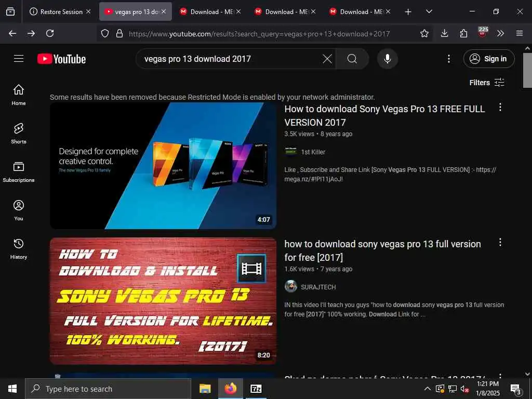Viewport: 532px width, 399px height.
Task: Visit the SURAJTECH channel
Action: point(318,287)
